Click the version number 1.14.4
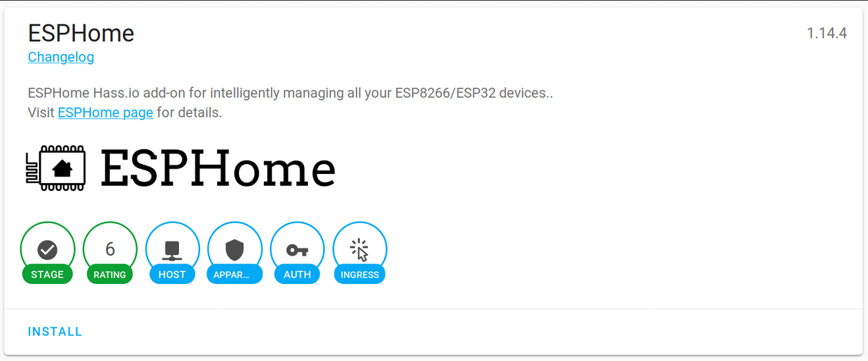 tap(827, 33)
